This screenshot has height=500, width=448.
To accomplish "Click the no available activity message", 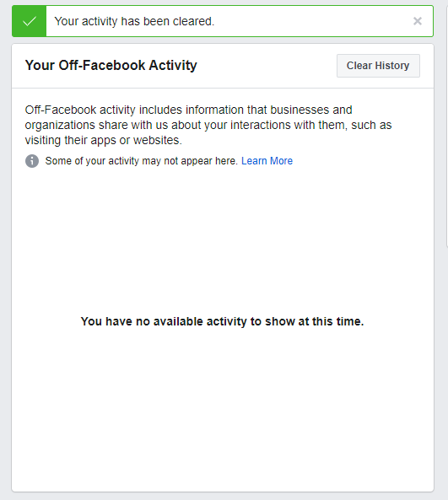I will point(223,321).
